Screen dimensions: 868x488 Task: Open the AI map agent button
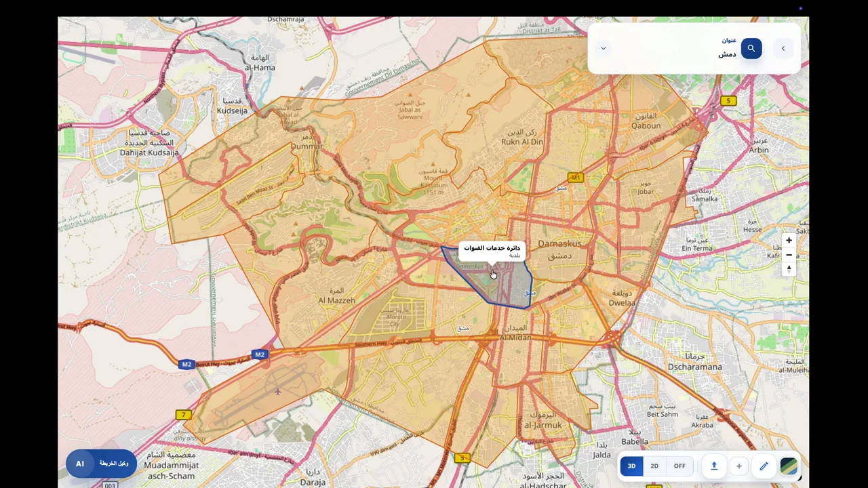(x=101, y=464)
